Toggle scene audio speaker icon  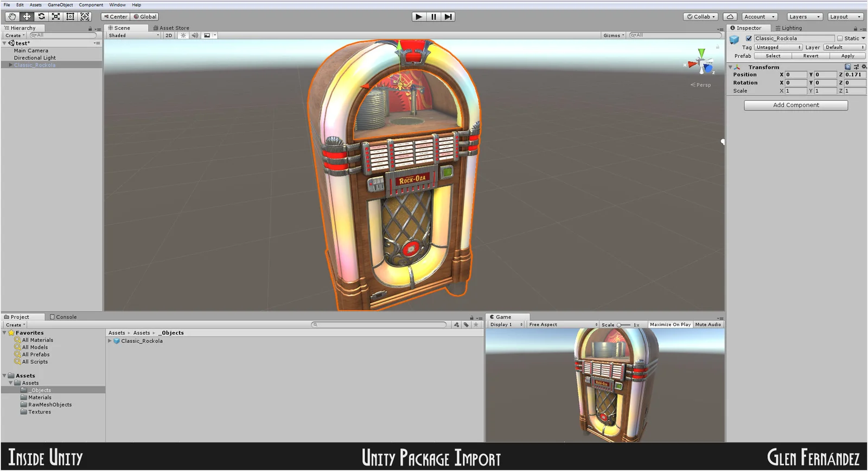point(195,35)
